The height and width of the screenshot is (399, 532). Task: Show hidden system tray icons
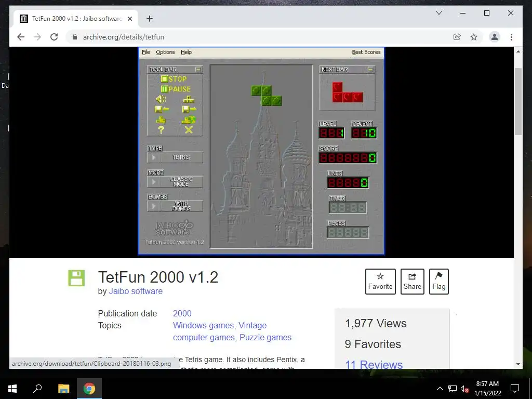coord(440,389)
